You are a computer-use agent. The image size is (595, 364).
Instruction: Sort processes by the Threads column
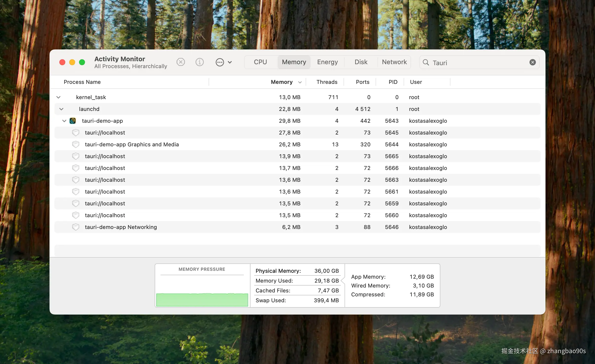click(x=327, y=82)
